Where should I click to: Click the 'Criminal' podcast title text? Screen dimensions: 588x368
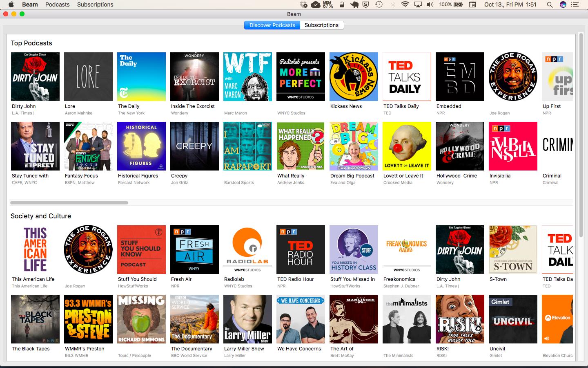(552, 176)
